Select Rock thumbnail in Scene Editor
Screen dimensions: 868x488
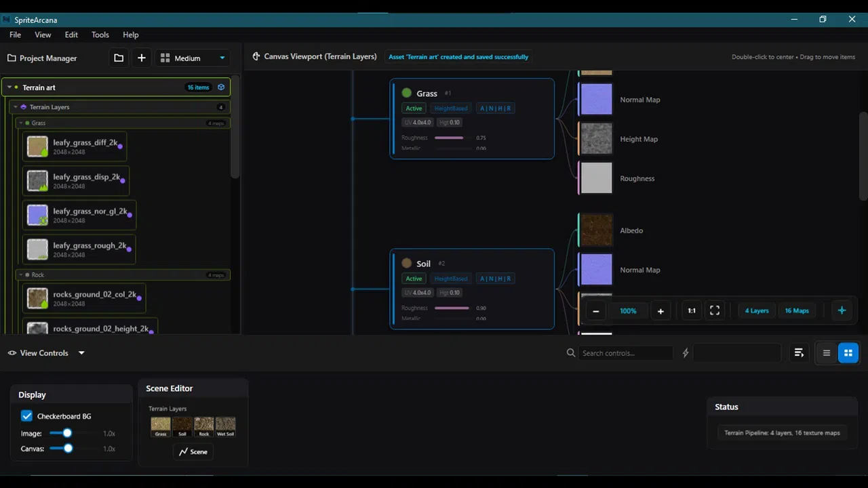point(204,427)
